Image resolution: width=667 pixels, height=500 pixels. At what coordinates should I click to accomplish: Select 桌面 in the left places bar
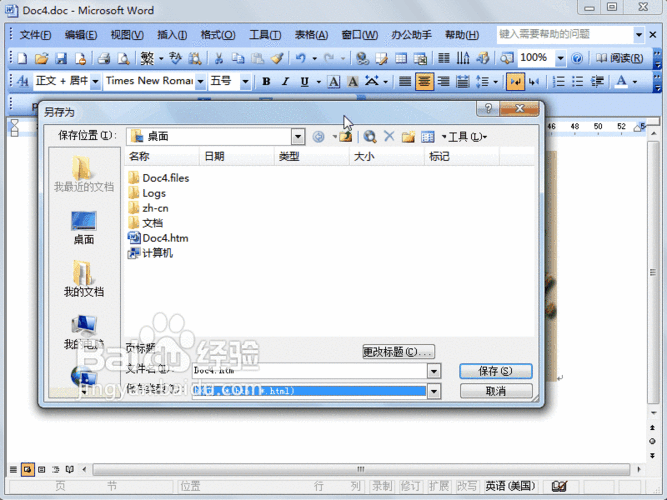coord(84,227)
